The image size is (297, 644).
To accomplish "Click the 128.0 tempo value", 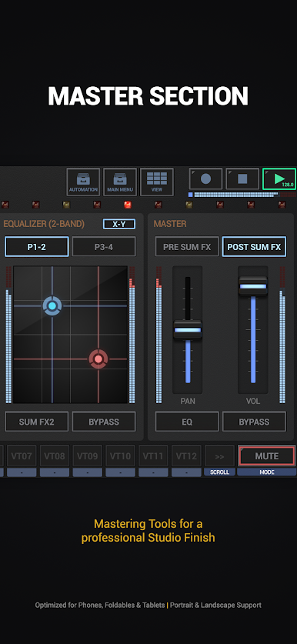I will tap(288, 185).
